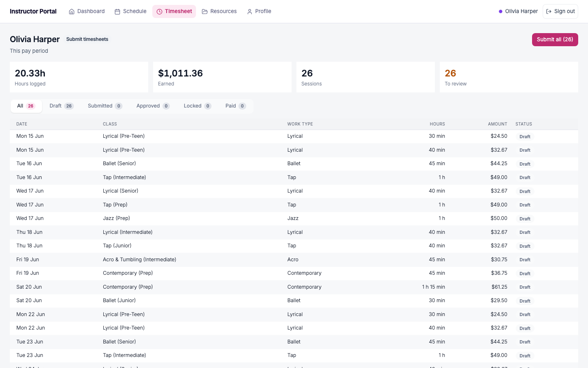Screen dimensions: 588x368
Task: Click the 26 Sessions summary card
Action: (365, 77)
